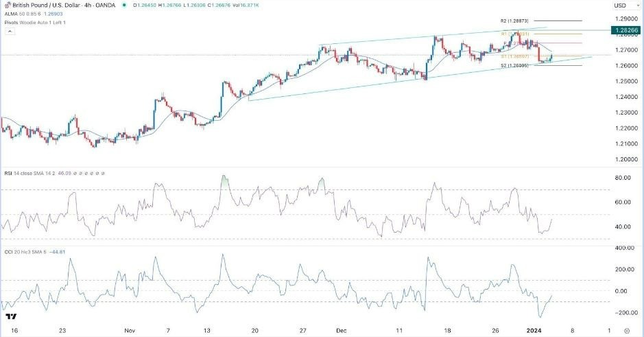Viewport: 644px width, 337px height.
Task: Click the 1.28266 price label on axis
Action: coord(625,30)
